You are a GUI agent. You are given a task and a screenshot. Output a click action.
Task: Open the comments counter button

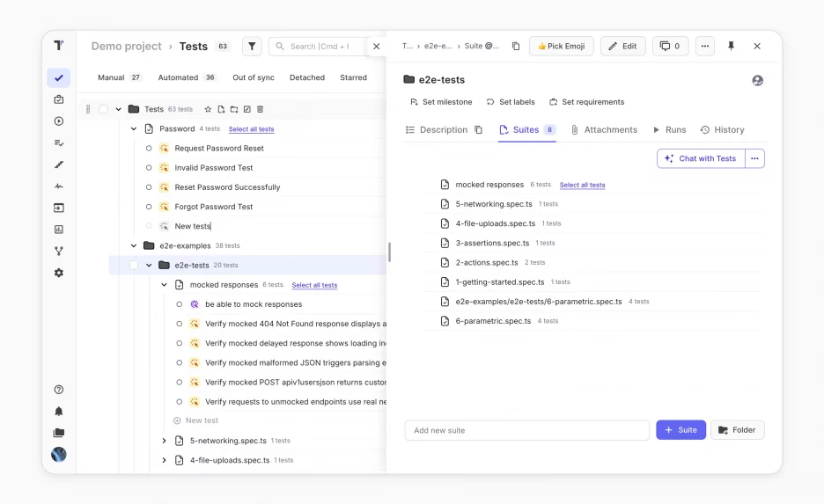click(671, 47)
